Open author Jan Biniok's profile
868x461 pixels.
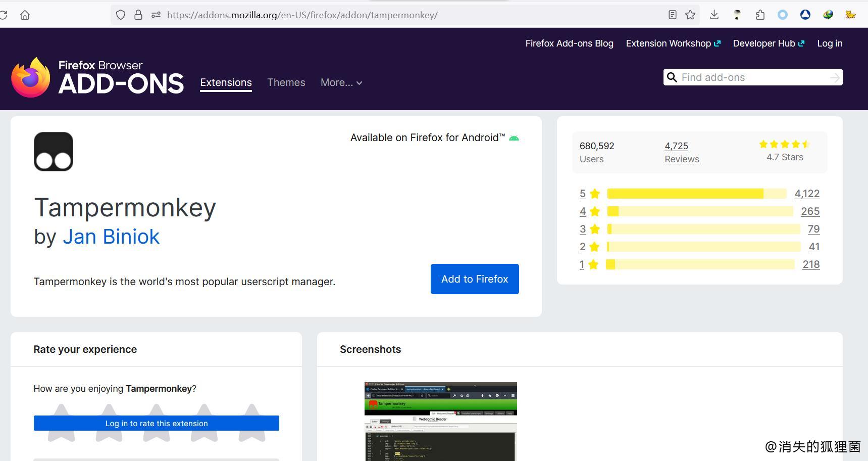point(111,237)
